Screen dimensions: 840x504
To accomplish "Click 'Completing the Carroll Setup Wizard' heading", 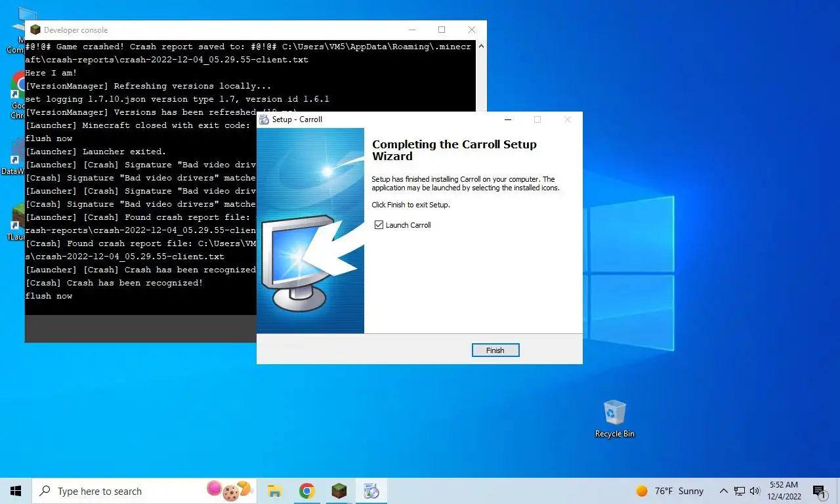I will tap(454, 150).
